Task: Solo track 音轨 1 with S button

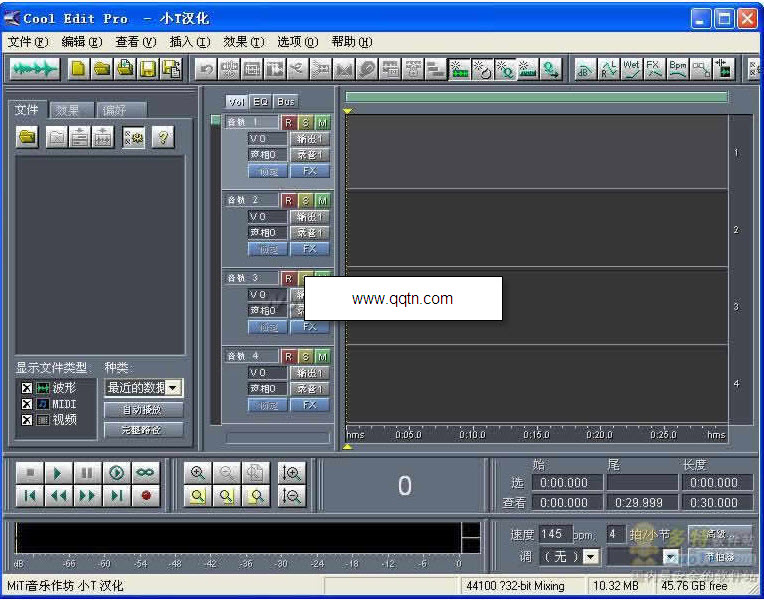Action: 306,123
